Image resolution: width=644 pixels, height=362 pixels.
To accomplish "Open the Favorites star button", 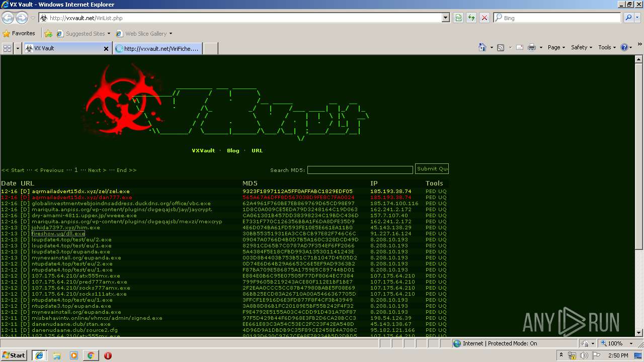I will pos(19,33).
